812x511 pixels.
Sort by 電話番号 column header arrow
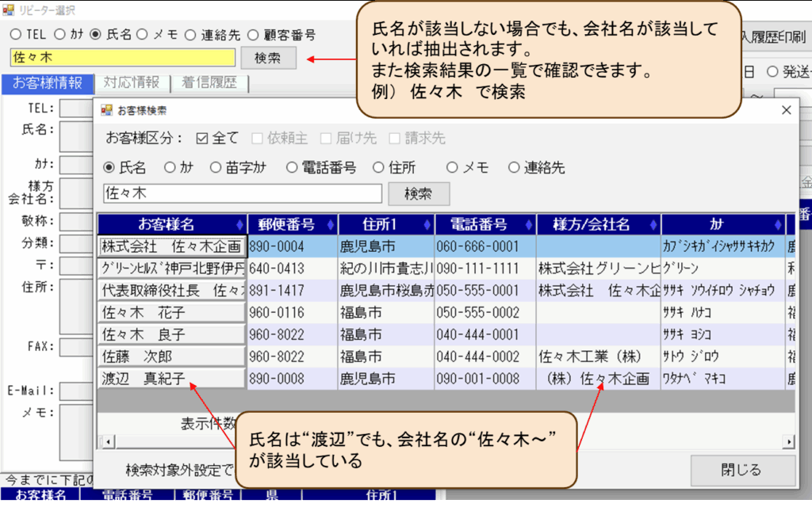pyautogui.click(x=529, y=225)
